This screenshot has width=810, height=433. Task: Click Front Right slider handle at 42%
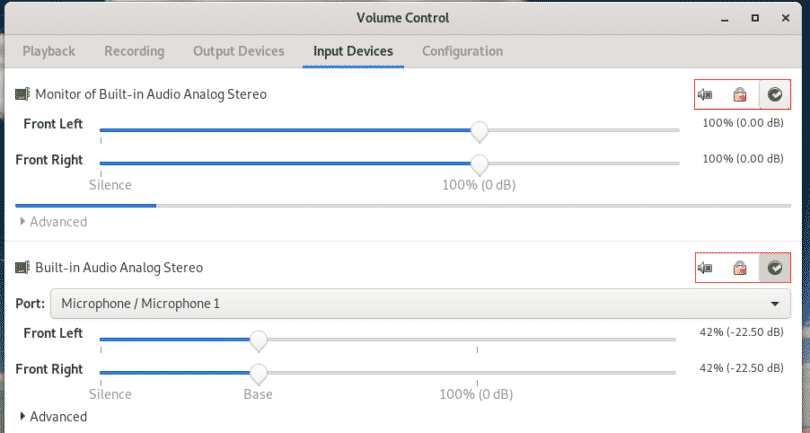[x=258, y=374]
